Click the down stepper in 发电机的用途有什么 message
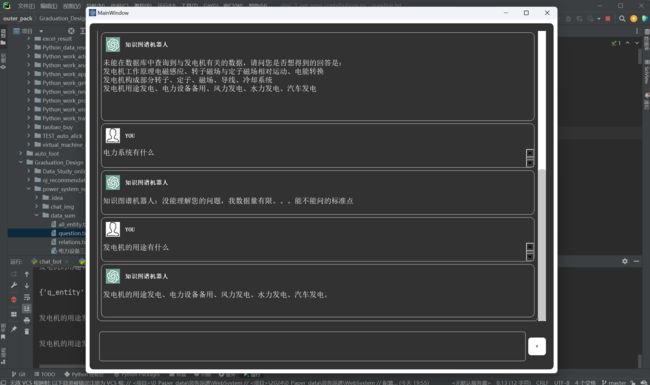 (x=530, y=257)
